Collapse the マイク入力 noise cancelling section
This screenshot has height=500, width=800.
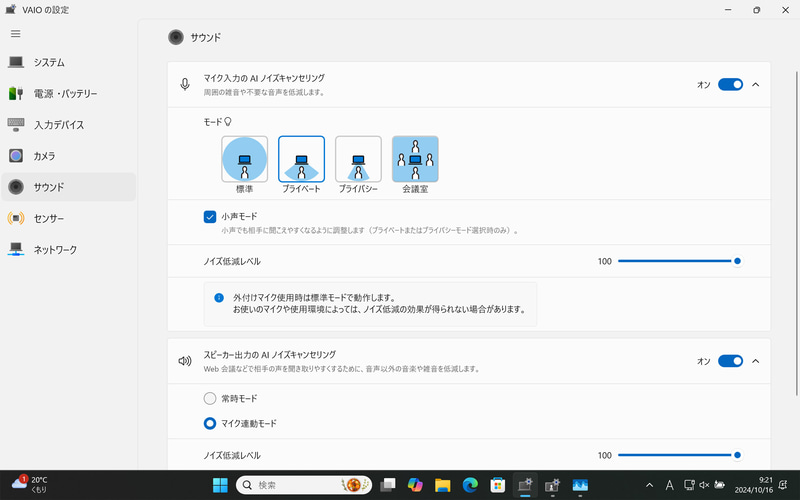tap(756, 85)
